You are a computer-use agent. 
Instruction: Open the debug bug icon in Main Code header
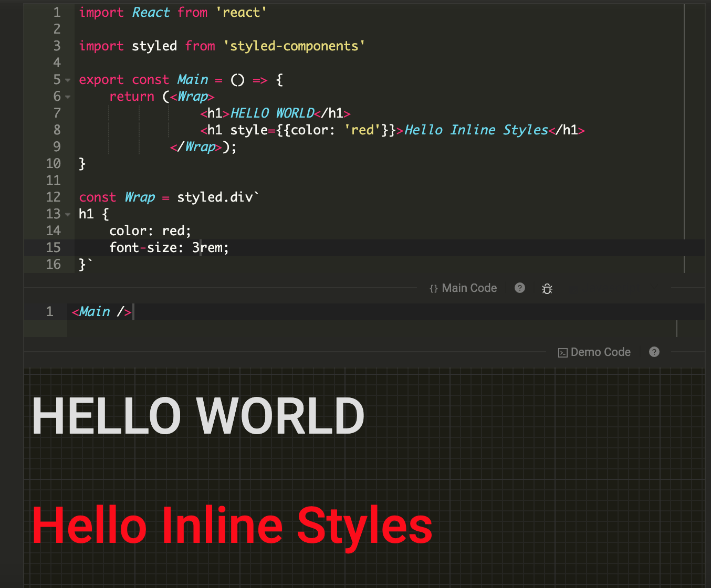point(547,288)
